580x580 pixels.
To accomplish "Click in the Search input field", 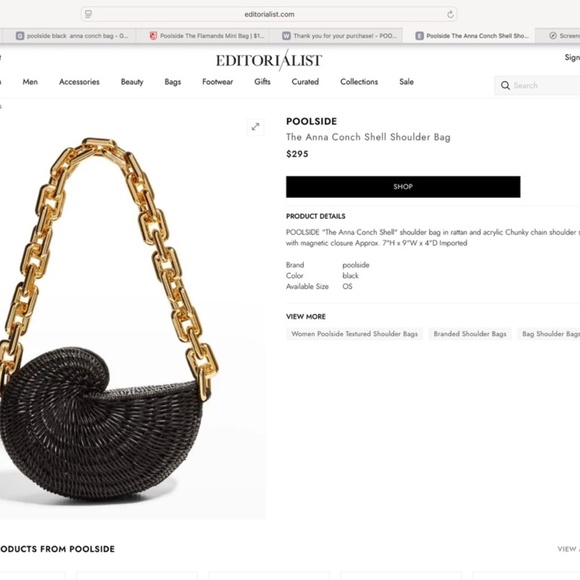I will [x=546, y=85].
